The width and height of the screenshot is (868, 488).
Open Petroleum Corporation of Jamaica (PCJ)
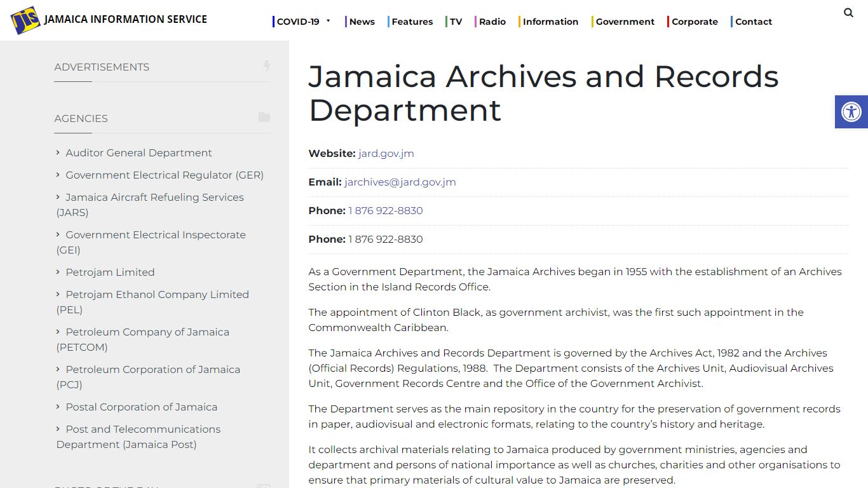click(x=148, y=377)
